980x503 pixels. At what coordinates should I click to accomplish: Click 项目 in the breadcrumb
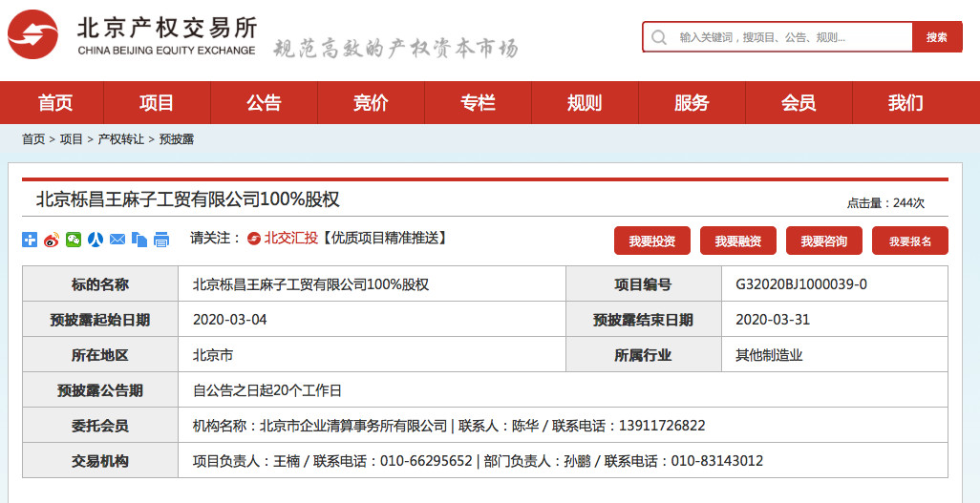pyautogui.click(x=72, y=139)
